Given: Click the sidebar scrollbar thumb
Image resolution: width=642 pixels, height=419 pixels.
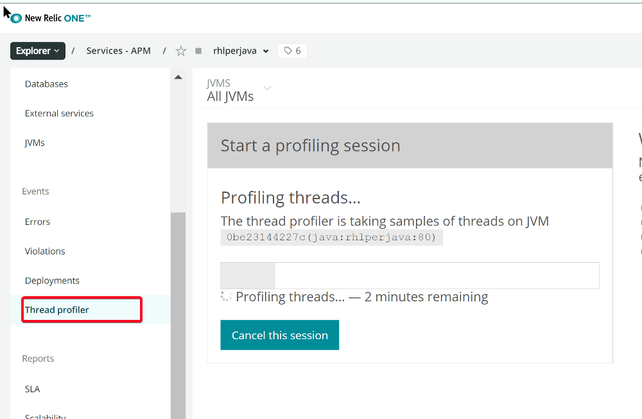Looking at the screenshot, I should coord(178,315).
